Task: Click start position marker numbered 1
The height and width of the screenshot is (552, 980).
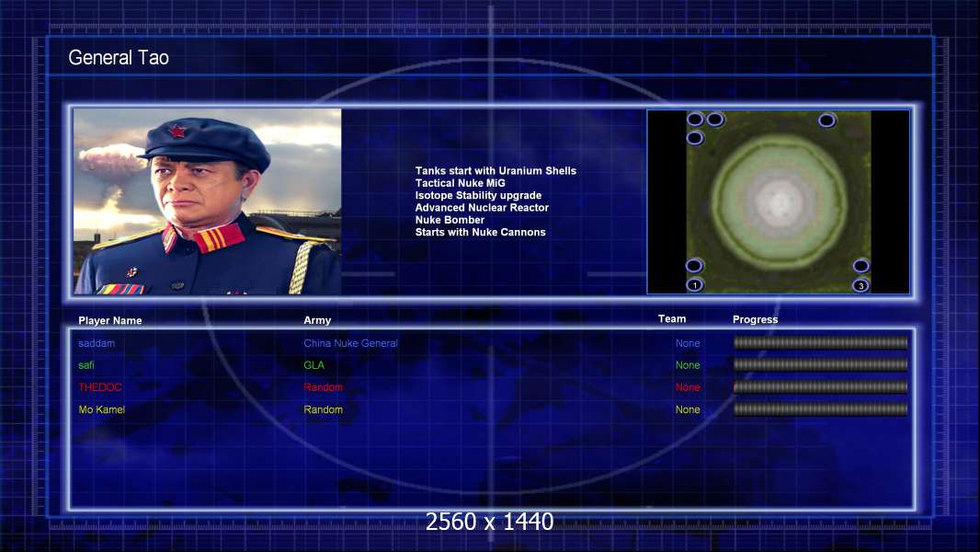Action: pyautogui.click(x=695, y=285)
